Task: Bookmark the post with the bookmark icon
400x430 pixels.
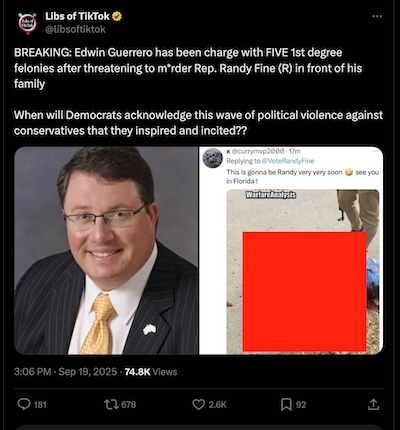Action: [x=286, y=404]
